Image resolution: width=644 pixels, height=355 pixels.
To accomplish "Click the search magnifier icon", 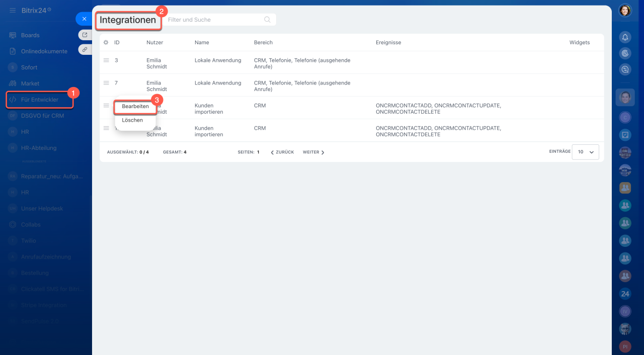I will coord(267,20).
